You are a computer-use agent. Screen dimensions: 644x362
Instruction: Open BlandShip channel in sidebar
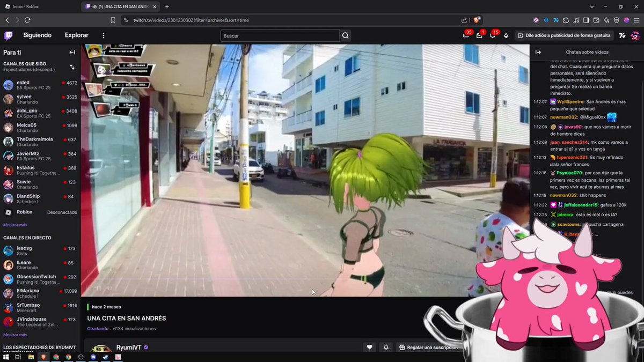(x=40, y=198)
